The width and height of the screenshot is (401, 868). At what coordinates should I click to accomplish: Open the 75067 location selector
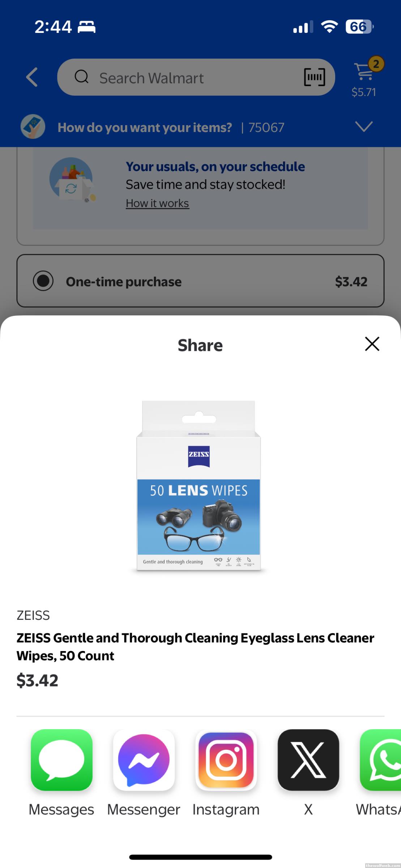266,127
